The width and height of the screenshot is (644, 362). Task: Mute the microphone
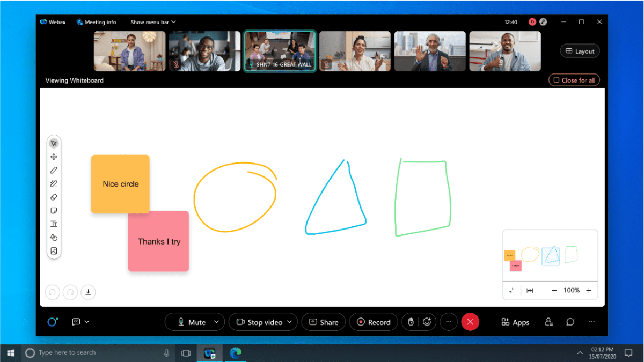(x=191, y=322)
